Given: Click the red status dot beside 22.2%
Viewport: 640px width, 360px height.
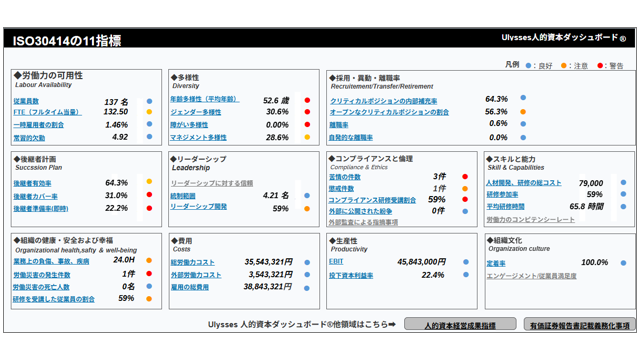Looking at the screenshot, I should [149, 208].
